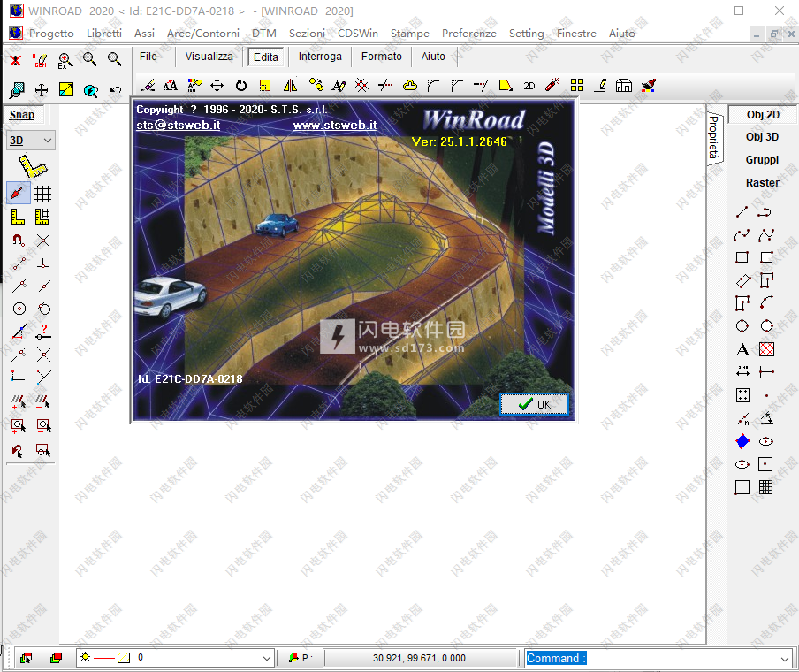The width and height of the screenshot is (799, 672).
Task: Click the yellow zoom window icon
Action: point(66,89)
